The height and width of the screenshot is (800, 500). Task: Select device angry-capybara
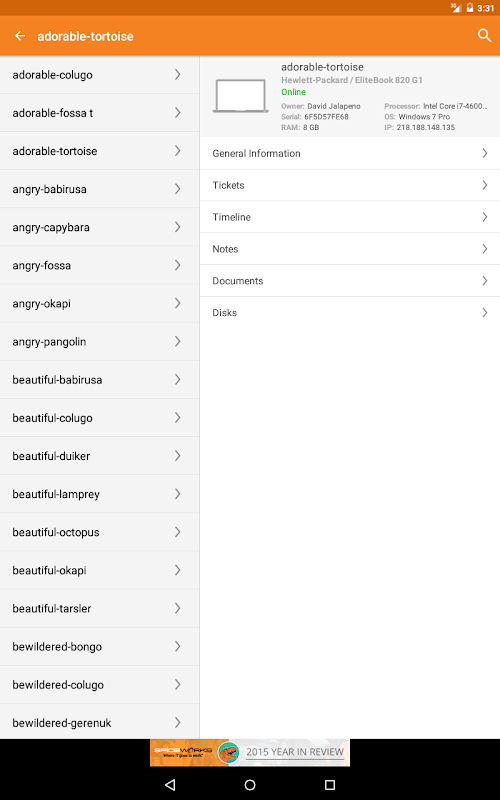pyautogui.click(x=99, y=227)
